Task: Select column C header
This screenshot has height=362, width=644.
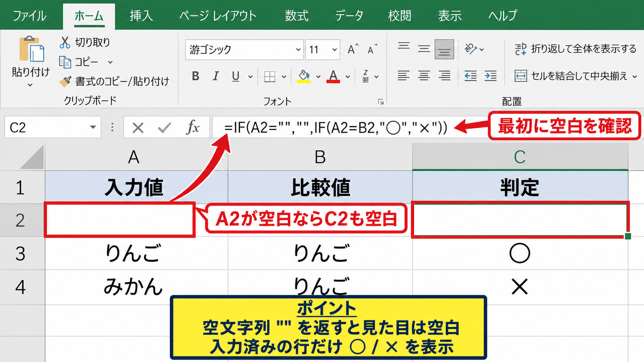Action: [x=520, y=157]
